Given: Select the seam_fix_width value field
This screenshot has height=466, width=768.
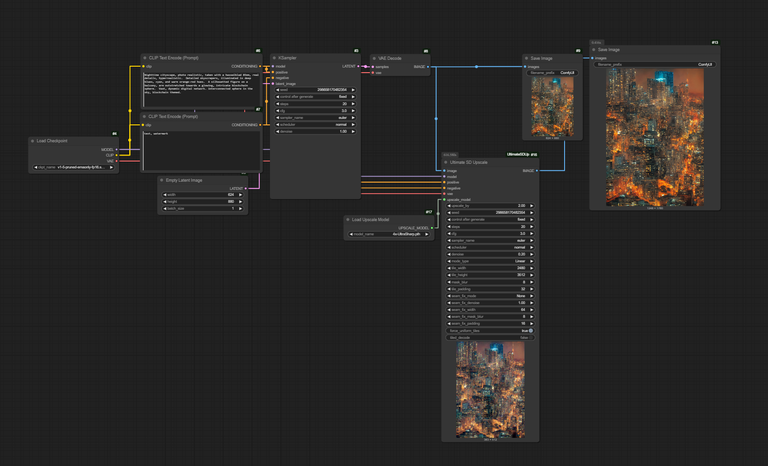Looking at the screenshot, I should pos(490,310).
